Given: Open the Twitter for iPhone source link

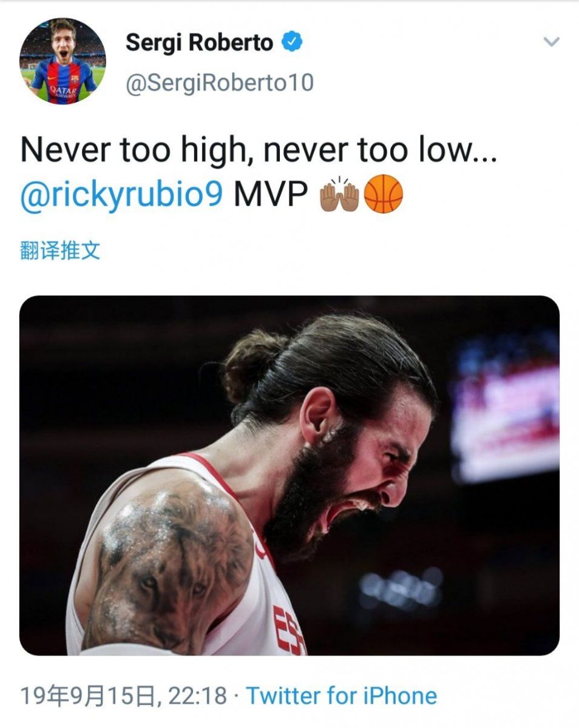Looking at the screenshot, I should (x=341, y=695).
